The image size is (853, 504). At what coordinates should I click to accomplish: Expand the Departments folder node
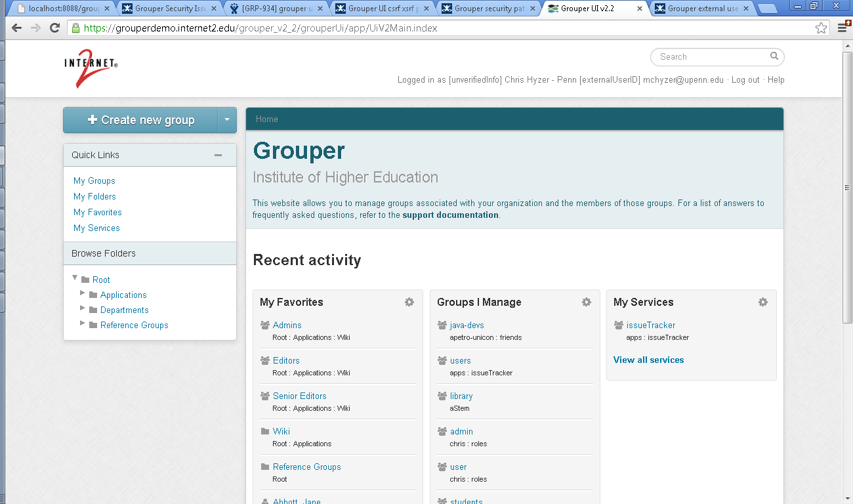click(x=83, y=308)
